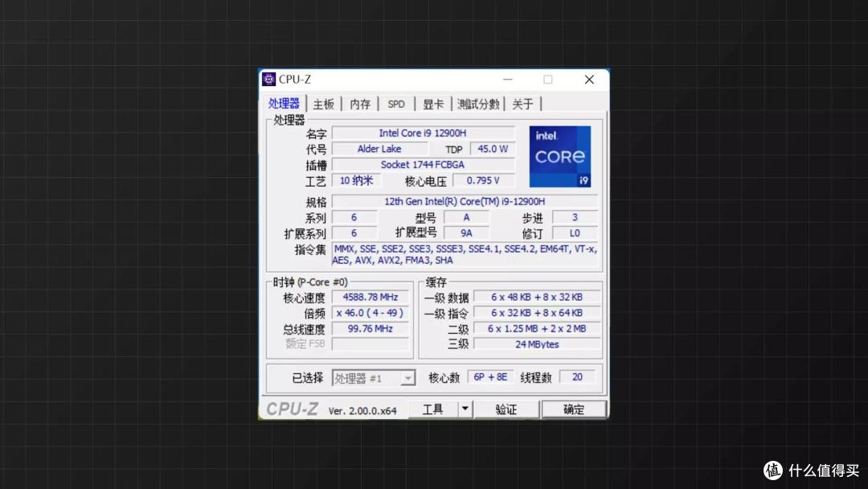Screen dimensions: 868x489
Task: Open the SPD tab
Action: click(395, 104)
